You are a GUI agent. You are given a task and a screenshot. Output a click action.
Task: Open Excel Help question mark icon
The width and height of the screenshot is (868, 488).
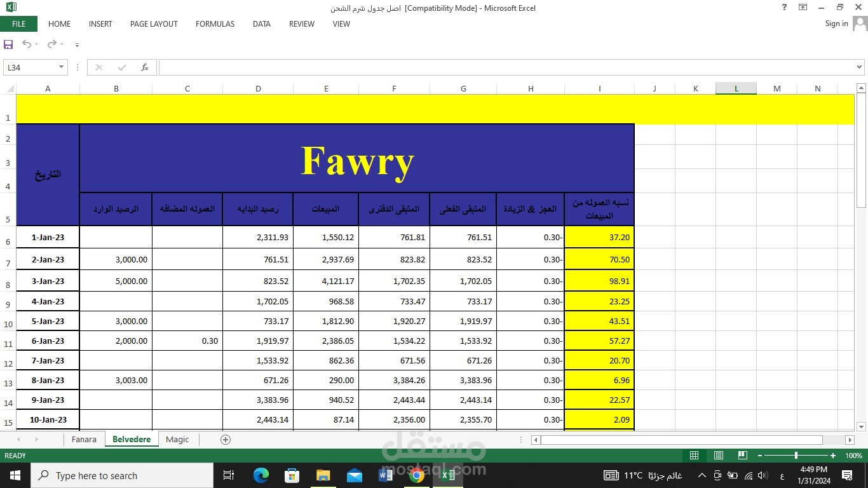[785, 8]
